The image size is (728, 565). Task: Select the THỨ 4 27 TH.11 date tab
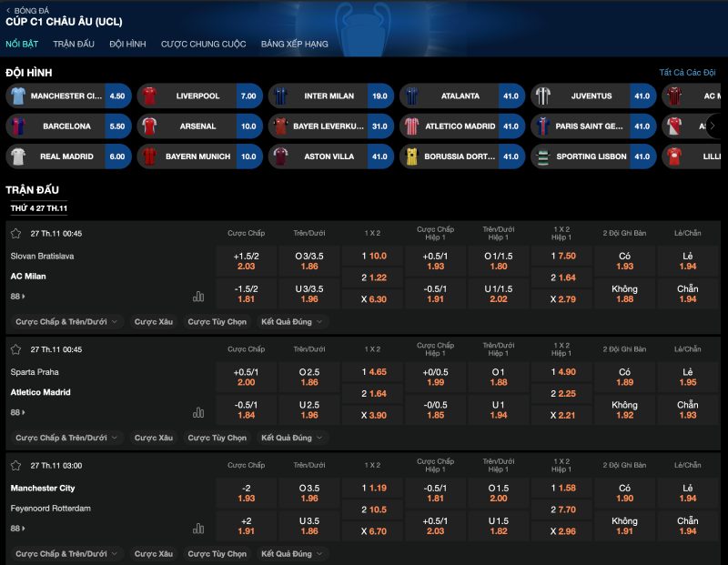[39, 208]
